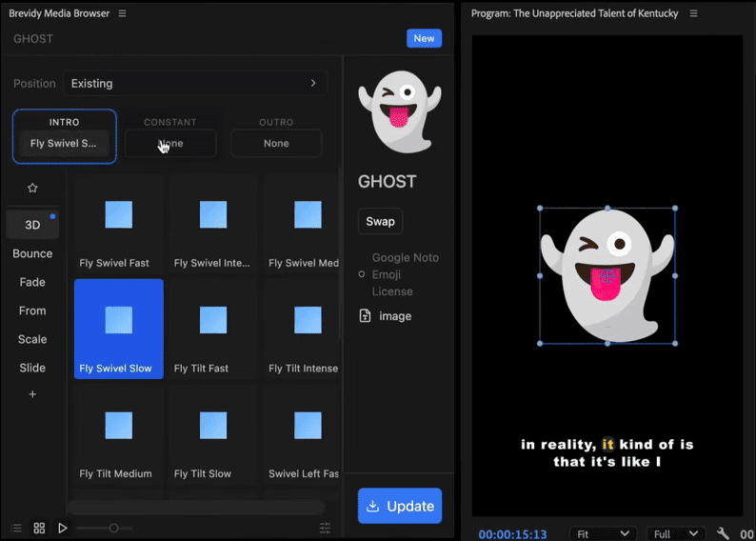
Task: Choose the Fly Tilt Fast preset
Action: point(213,329)
